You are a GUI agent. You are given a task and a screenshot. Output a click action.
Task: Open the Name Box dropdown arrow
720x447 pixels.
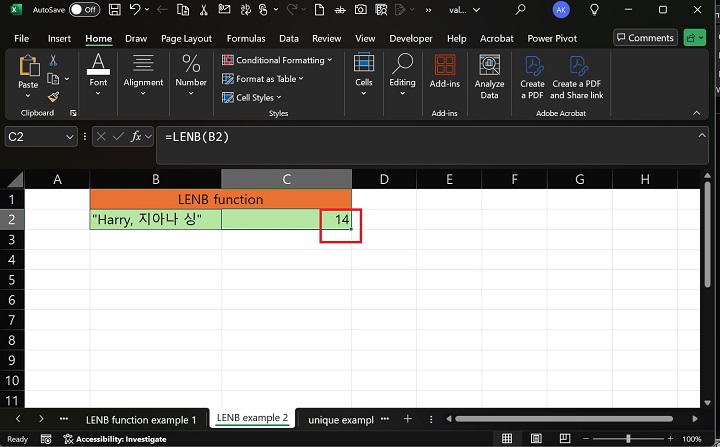pyautogui.click(x=70, y=136)
